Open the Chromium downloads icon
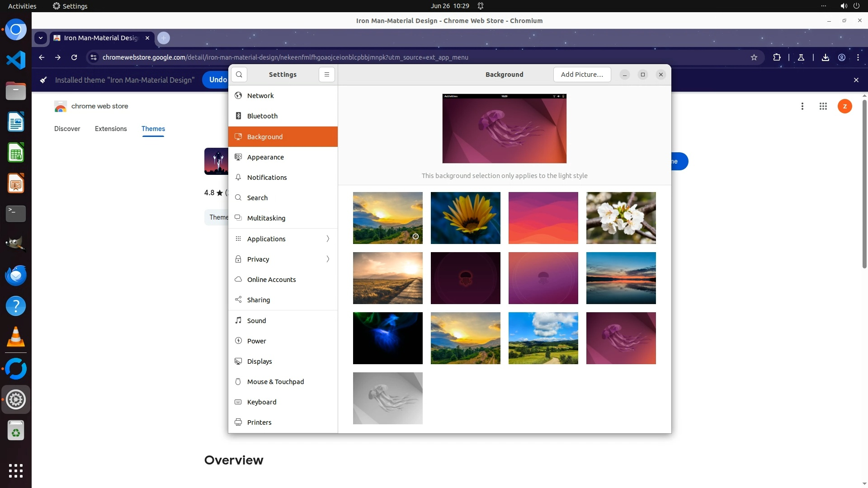Image resolution: width=868 pixels, height=488 pixels. click(x=825, y=57)
